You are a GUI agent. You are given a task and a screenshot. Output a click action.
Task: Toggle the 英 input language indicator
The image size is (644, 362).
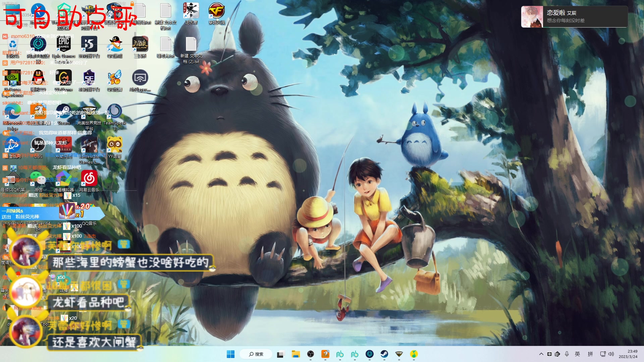[577, 354]
